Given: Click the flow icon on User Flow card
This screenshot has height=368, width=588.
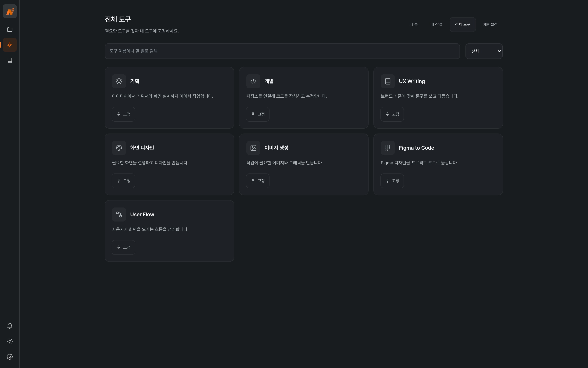Looking at the screenshot, I should [x=119, y=214].
